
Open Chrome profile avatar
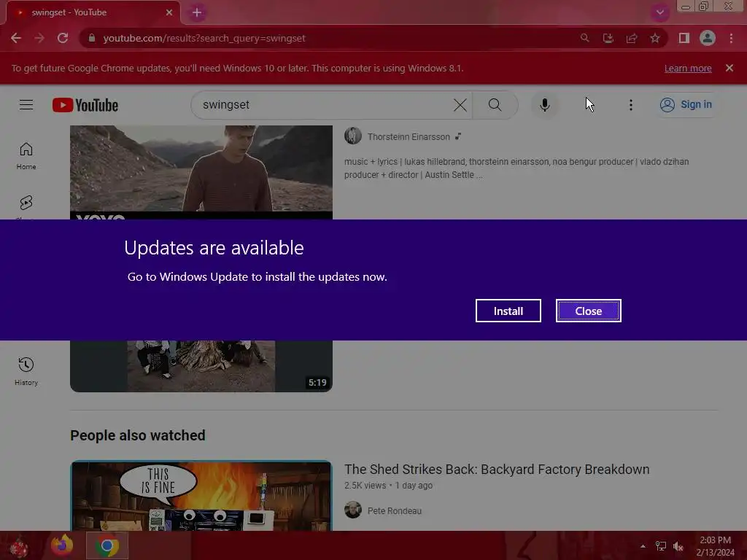coord(708,38)
